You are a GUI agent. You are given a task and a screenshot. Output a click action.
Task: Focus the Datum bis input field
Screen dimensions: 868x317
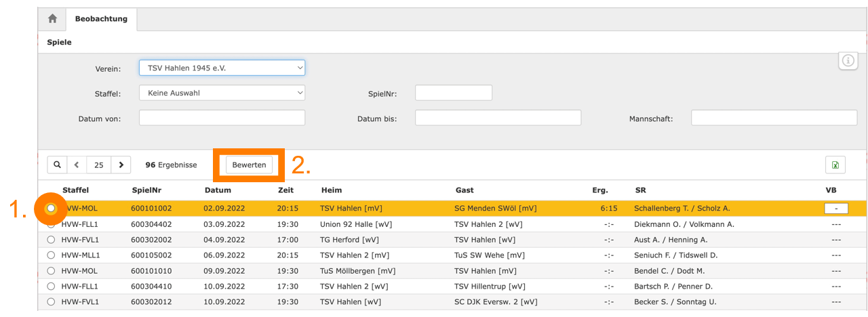(498, 118)
